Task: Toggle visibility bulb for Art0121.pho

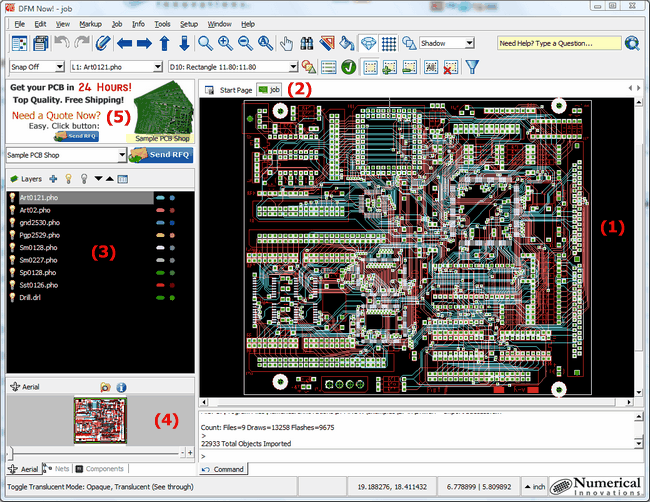Action: tap(12, 197)
